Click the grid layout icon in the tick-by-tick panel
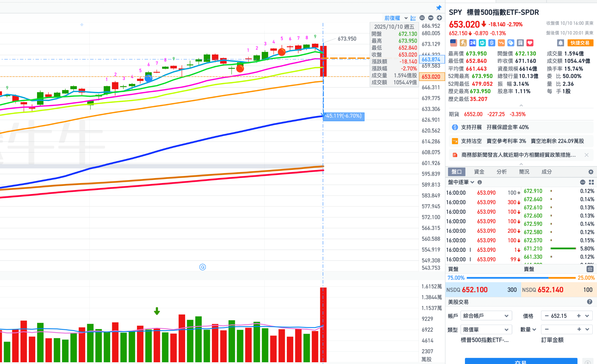597x364 pixels. tap(591, 182)
